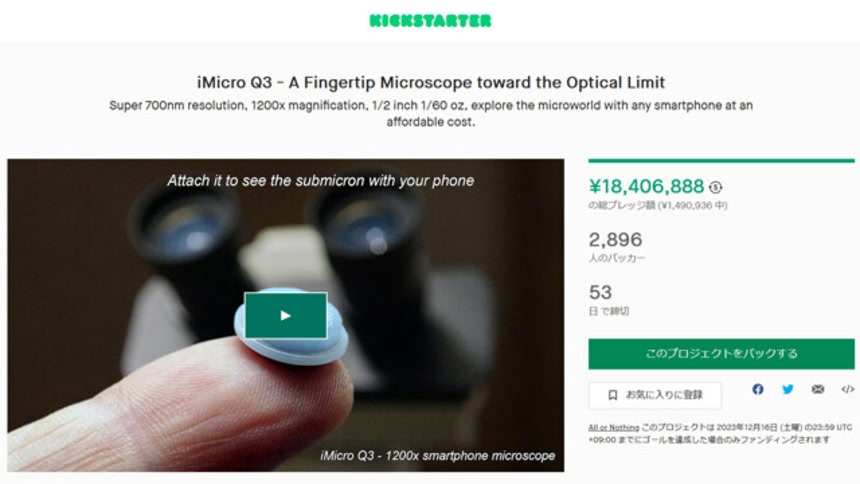Click the 1200x smartphone microscope caption
860x484 pixels.
tap(437, 456)
